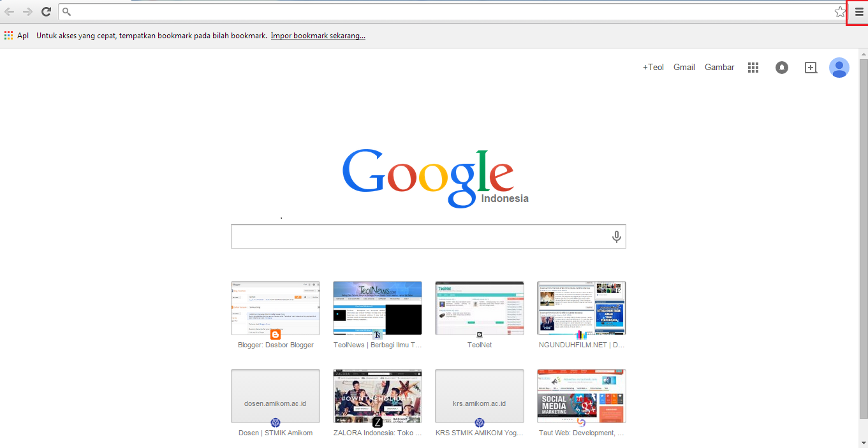Click Impor bookmark sekarang link

(318, 36)
